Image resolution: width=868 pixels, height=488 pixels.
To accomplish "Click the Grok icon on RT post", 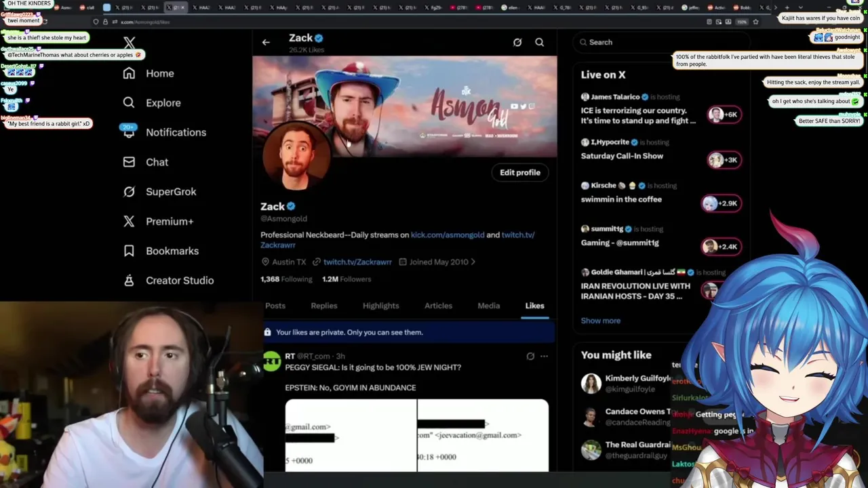I will [x=530, y=356].
